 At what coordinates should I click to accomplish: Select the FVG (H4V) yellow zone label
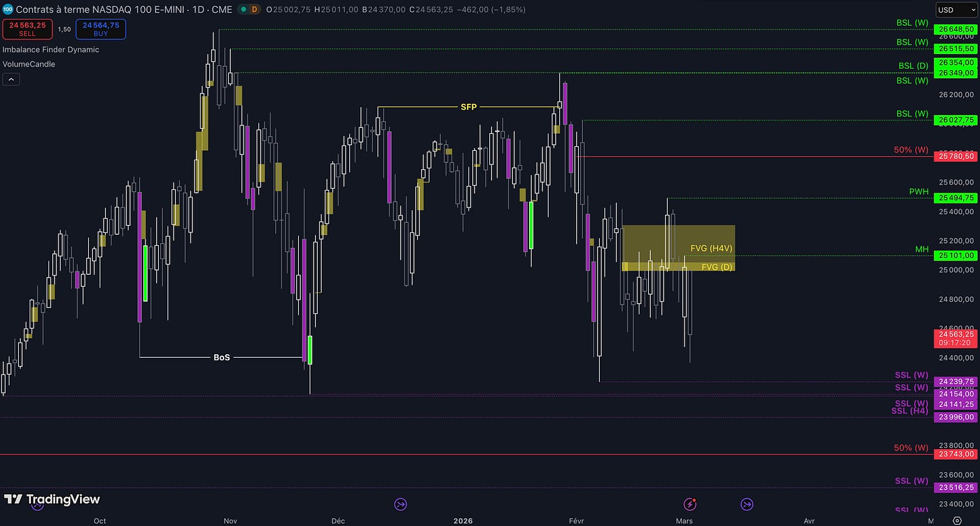click(711, 249)
